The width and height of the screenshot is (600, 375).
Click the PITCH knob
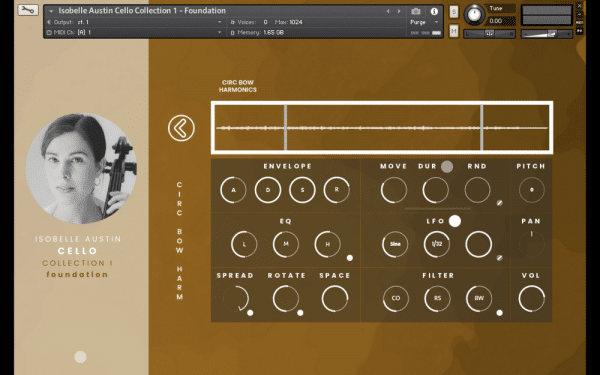(x=532, y=190)
